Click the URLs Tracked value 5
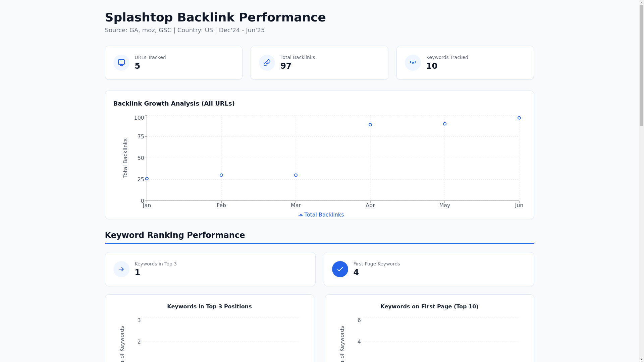The image size is (644, 362). pos(138,66)
